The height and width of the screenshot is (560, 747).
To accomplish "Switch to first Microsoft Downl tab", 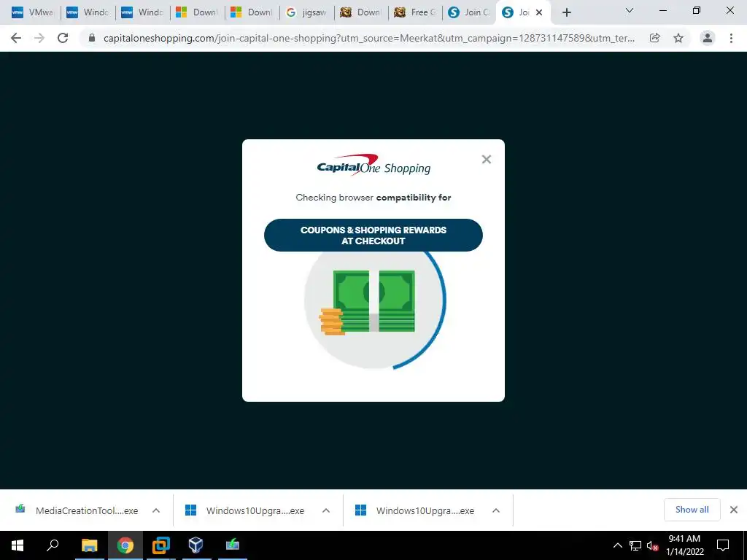I will coord(197,12).
